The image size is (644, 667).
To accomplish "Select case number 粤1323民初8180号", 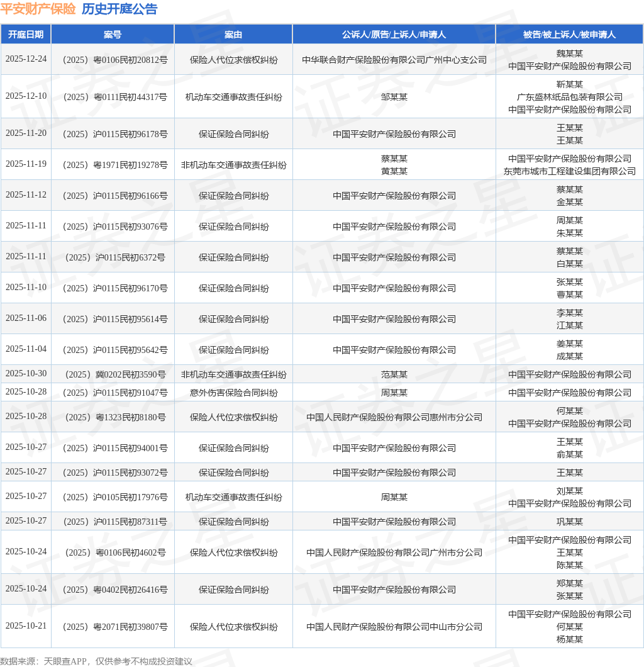I will tap(115, 417).
